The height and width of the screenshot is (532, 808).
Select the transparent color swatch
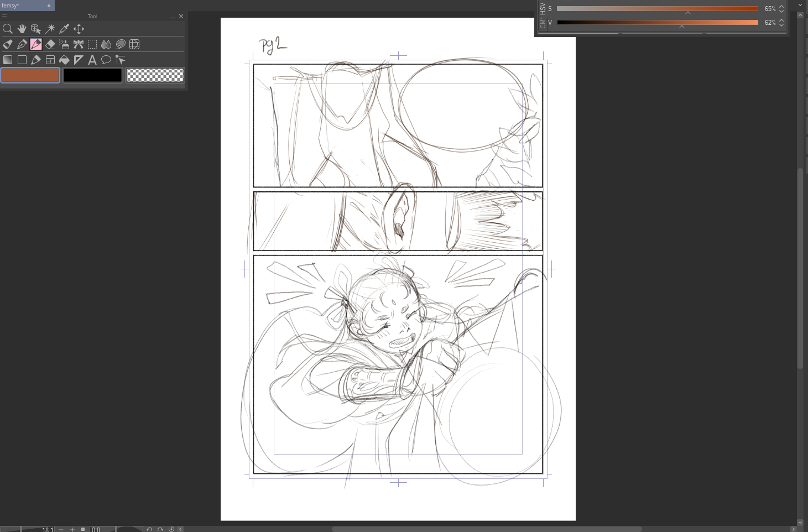pos(155,75)
